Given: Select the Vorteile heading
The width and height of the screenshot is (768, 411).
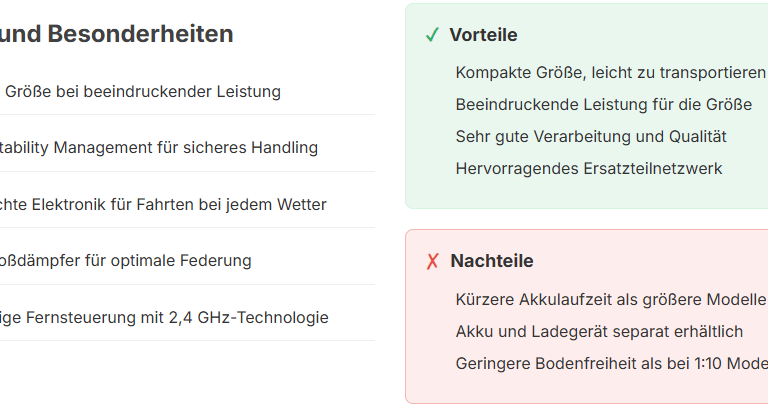Looking at the screenshot, I should [483, 35].
